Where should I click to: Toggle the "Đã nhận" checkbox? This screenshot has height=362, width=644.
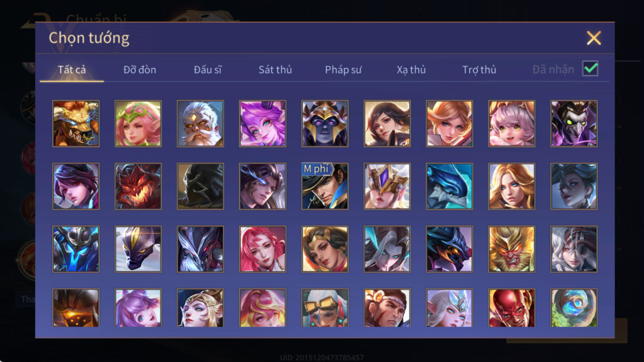[x=590, y=68]
